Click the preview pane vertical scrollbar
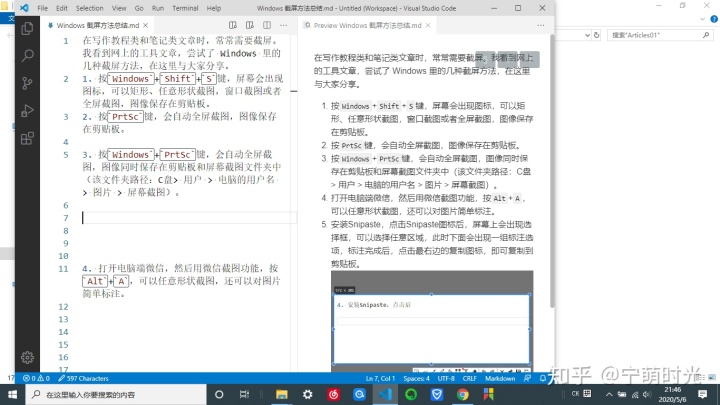This screenshot has width=720, height=405. (x=551, y=172)
